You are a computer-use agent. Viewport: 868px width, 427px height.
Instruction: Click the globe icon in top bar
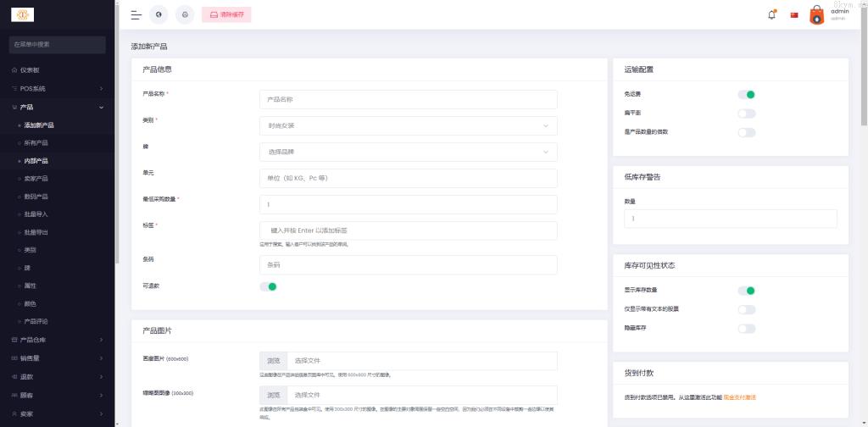coord(159,14)
